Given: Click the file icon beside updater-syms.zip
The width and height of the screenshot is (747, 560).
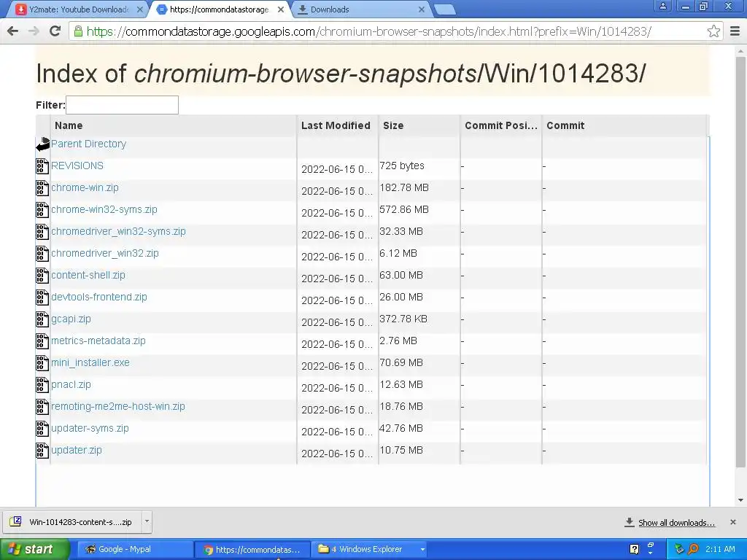Looking at the screenshot, I should (x=42, y=429).
